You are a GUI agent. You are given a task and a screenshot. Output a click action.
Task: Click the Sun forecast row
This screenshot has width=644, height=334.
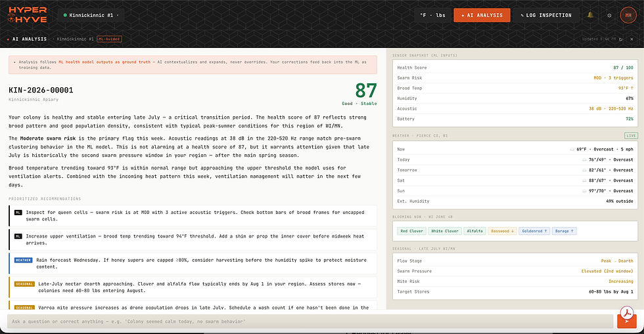click(x=515, y=191)
